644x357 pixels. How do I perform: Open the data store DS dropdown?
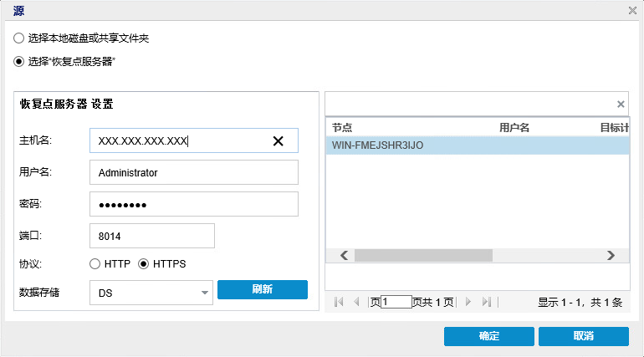[x=205, y=293]
